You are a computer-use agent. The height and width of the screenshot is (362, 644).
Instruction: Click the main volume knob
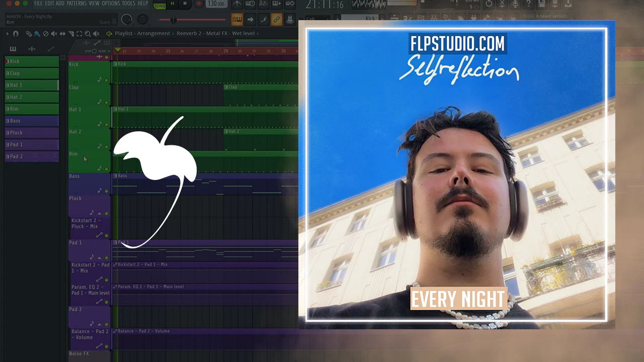[x=127, y=20]
